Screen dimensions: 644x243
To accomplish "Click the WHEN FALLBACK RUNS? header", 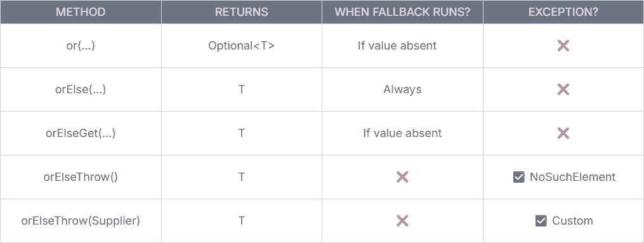I will pos(402,12).
